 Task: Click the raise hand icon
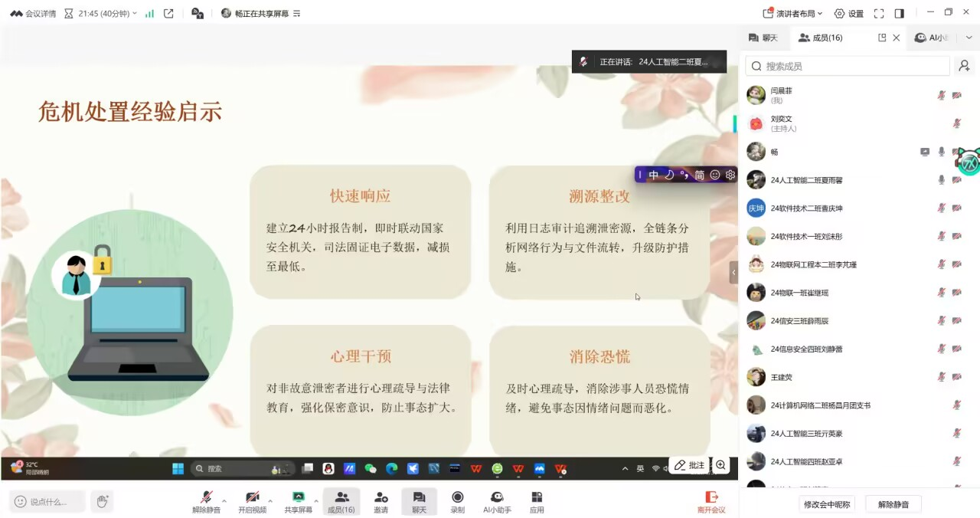(101, 502)
